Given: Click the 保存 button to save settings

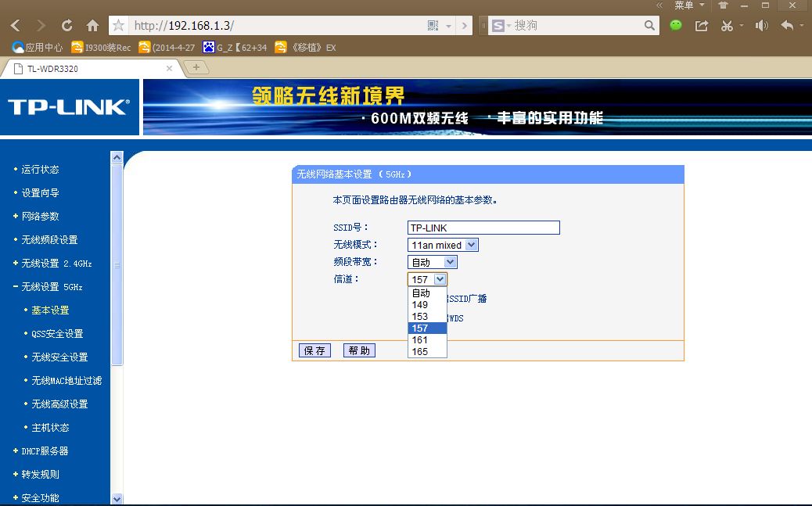Looking at the screenshot, I should click(314, 350).
